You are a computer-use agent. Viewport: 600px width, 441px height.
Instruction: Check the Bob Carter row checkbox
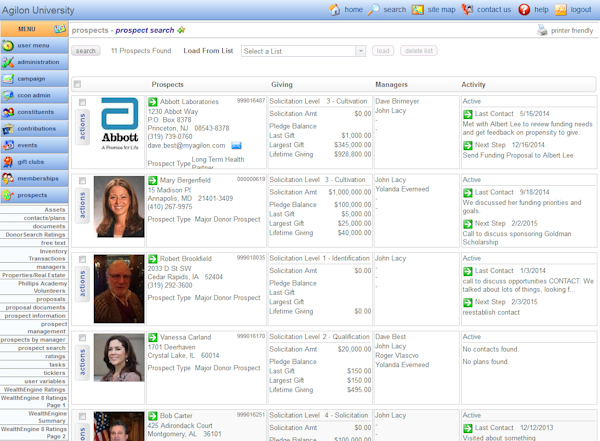pyautogui.click(x=82, y=416)
